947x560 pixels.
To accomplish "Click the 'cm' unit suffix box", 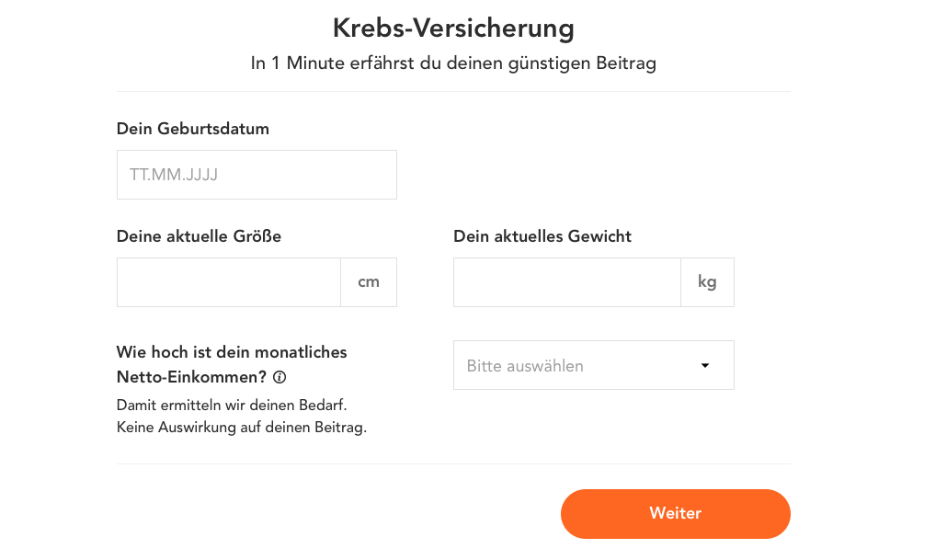I will coord(369,282).
